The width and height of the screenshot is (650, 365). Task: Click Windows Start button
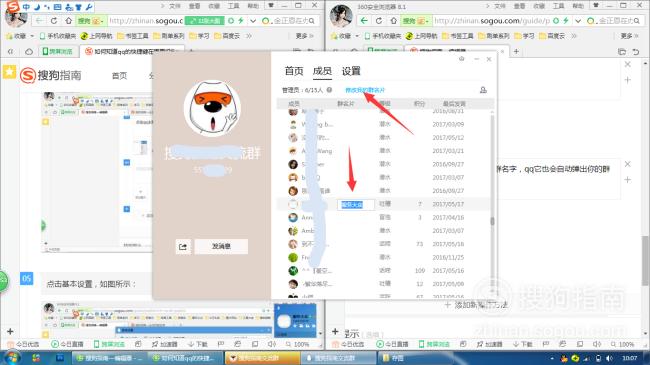[12, 358]
